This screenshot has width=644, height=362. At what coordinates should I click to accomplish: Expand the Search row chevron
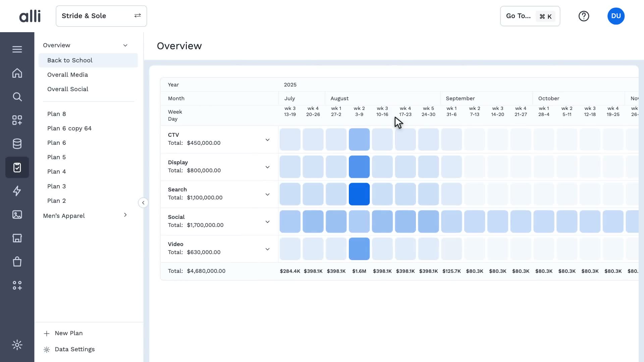coord(267,194)
